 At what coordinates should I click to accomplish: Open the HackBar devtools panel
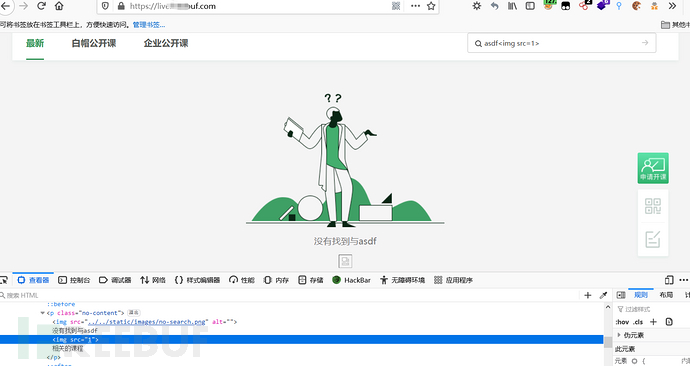click(351, 280)
